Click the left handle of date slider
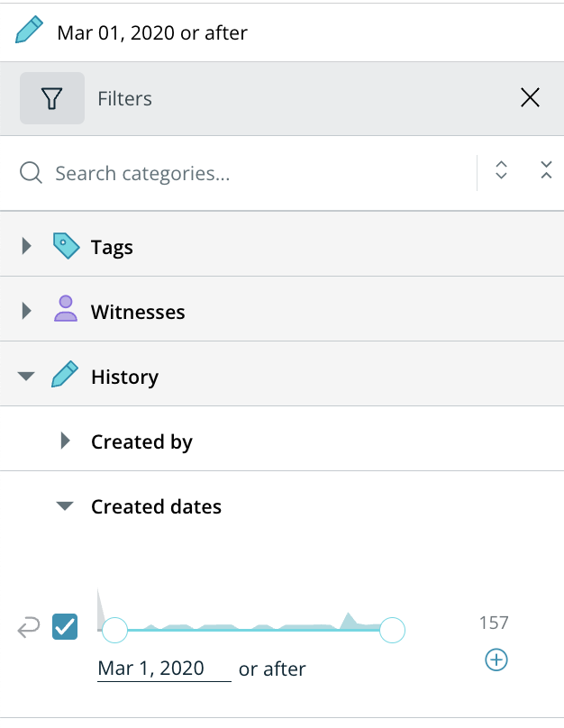 [x=115, y=630]
